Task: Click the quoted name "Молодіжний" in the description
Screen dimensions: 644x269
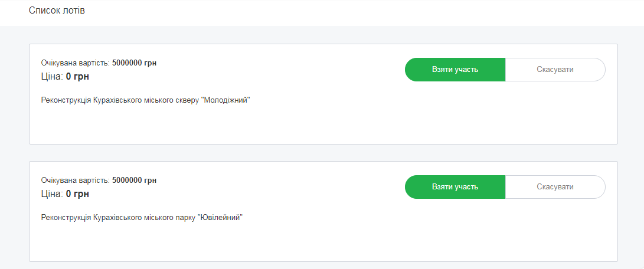Action: (226, 100)
